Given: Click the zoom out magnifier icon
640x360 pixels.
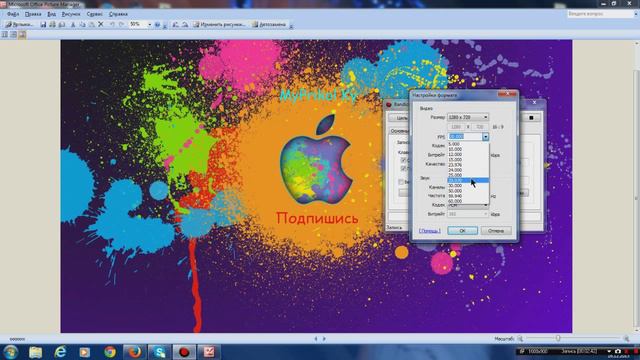Looking at the screenshot, I should pyautogui.click(x=520, y=338).
